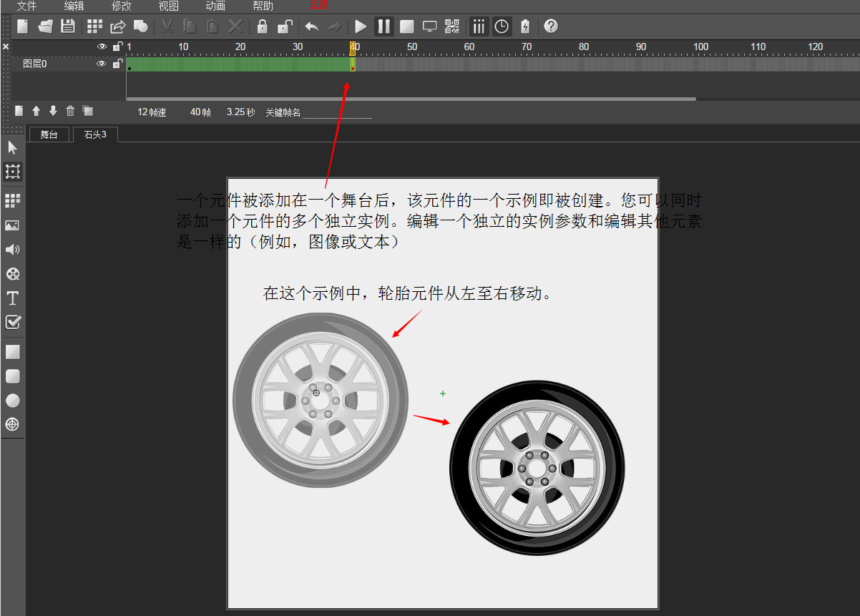
Task: Insert an image with the picture tool
Action: (12, 225)
